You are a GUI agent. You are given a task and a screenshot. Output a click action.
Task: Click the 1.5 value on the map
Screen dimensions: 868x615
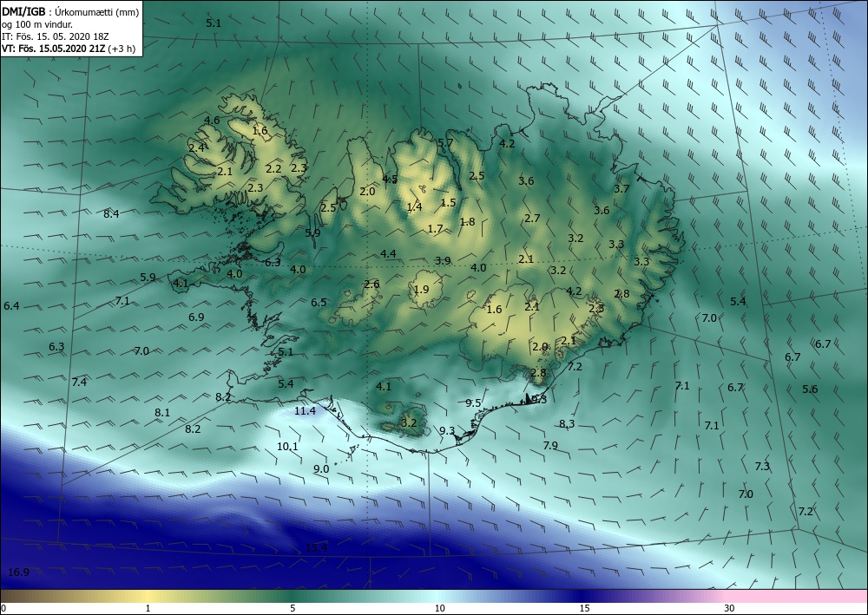pyautogui.click(x=448, y=202)
